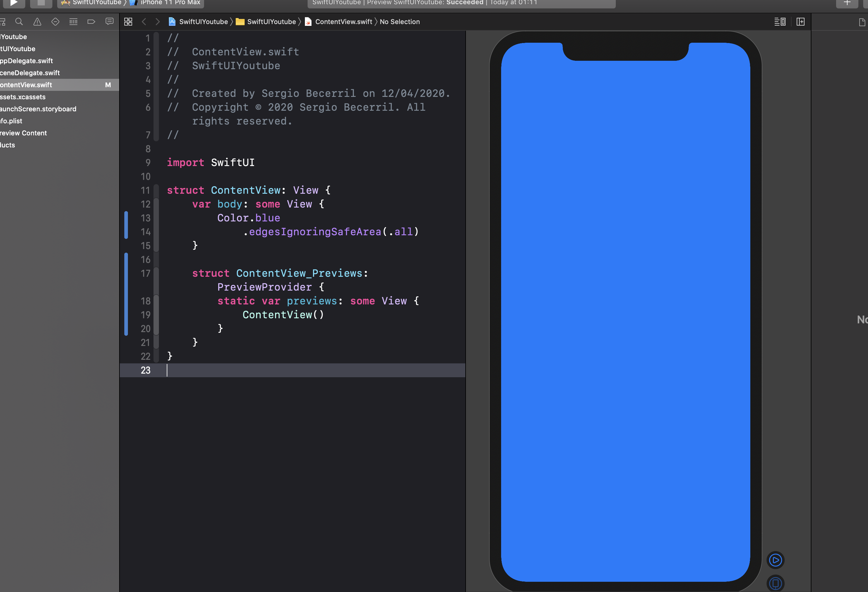
Task: Open the Find navigator (magnifying glass)
Action: point(19,22)
